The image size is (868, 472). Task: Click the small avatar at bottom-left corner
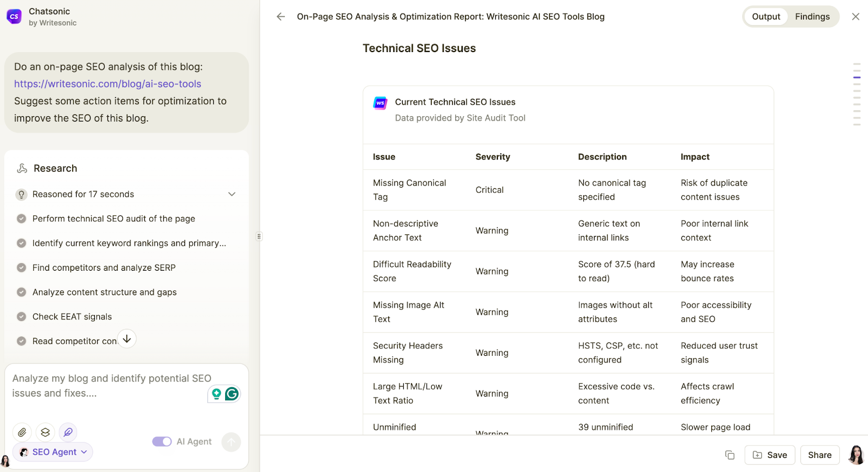[x=5, y=461]
